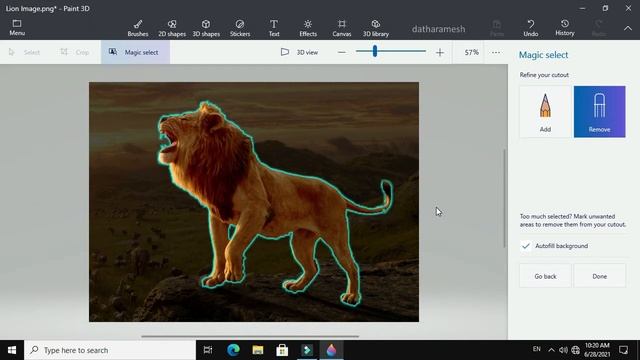This screenshot has width=640, height=360.
Task: Launch Microsoft Edge from taskbar
Action: [233, 350]
